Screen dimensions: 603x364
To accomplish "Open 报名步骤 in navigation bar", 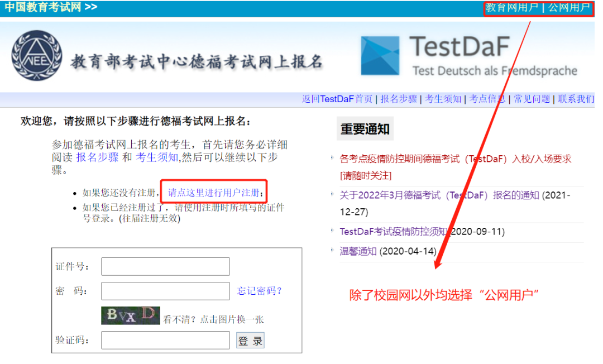I will point(399,99).
